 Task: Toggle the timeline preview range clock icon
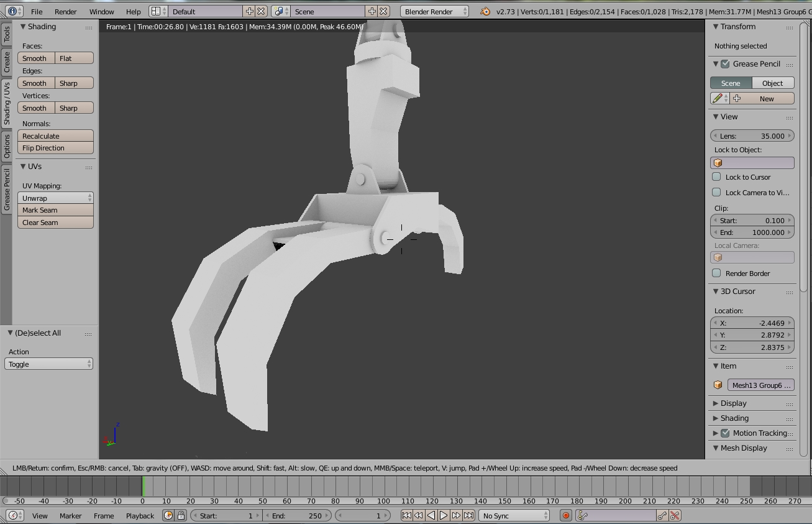168,515
